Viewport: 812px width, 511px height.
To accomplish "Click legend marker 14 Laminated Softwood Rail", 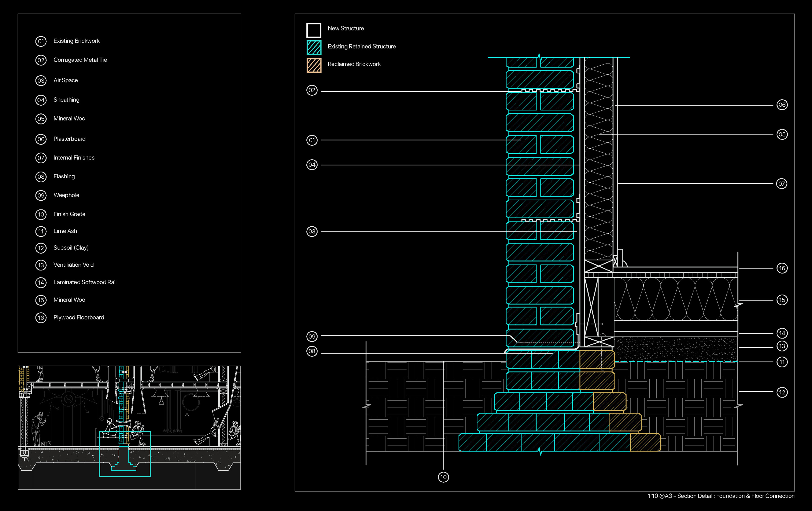I will (41, 282).
